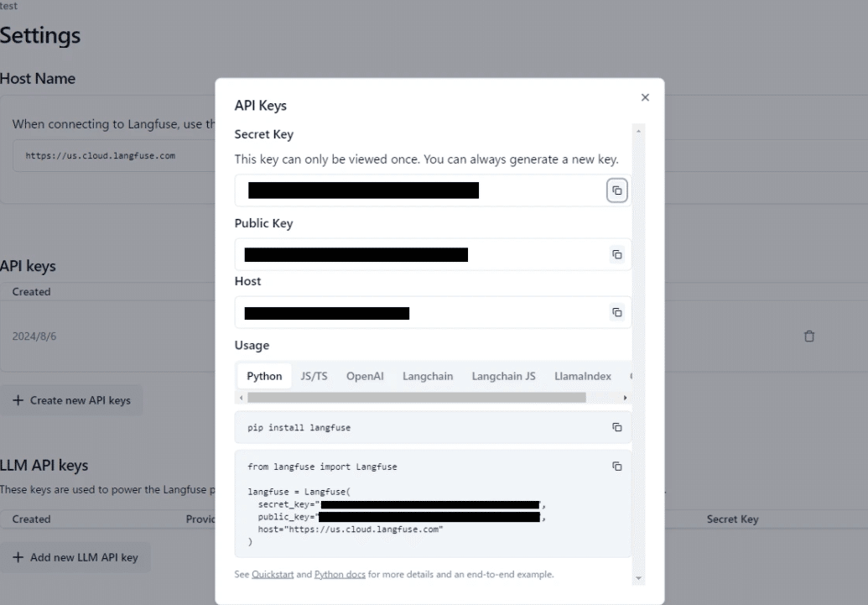This screenshot has width=868, height=605.
Task: Delete the API key created 2024/8/6
Action: pos(808,336)
